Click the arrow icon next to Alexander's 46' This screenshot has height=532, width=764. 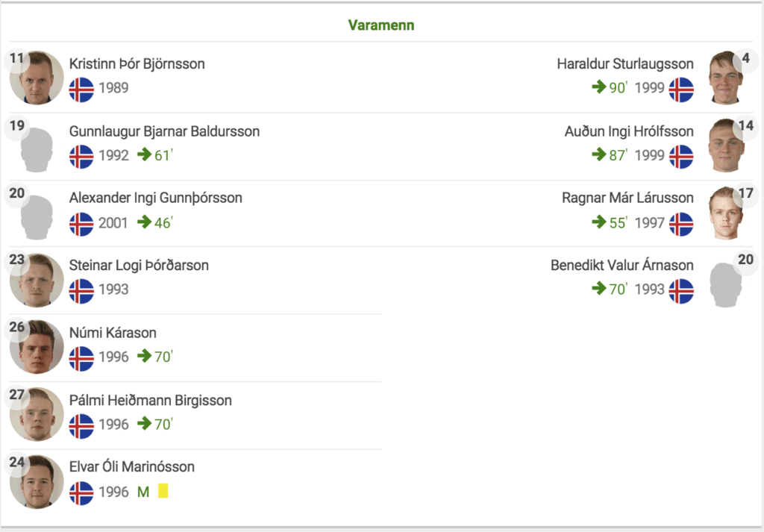(144, 222)
